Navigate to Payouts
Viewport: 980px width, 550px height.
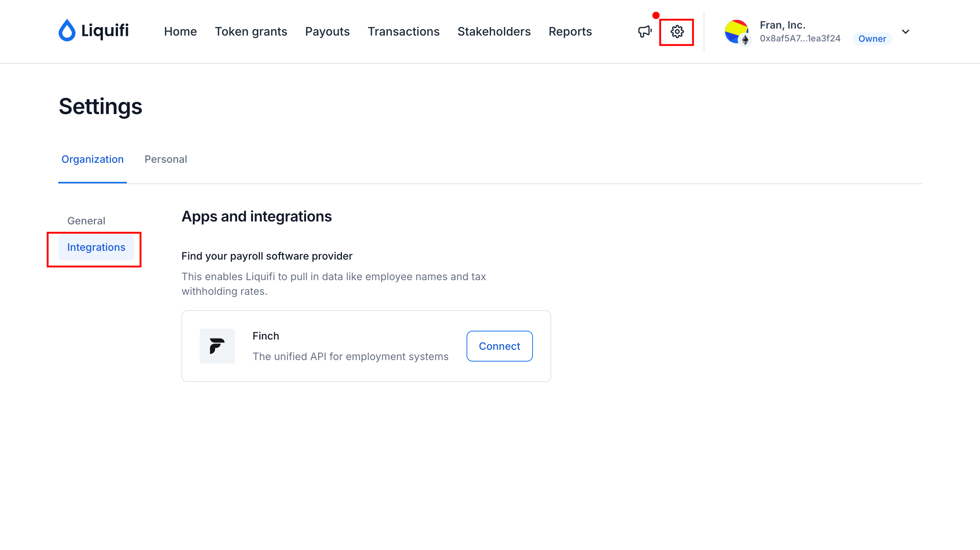[x=327, y=32]
